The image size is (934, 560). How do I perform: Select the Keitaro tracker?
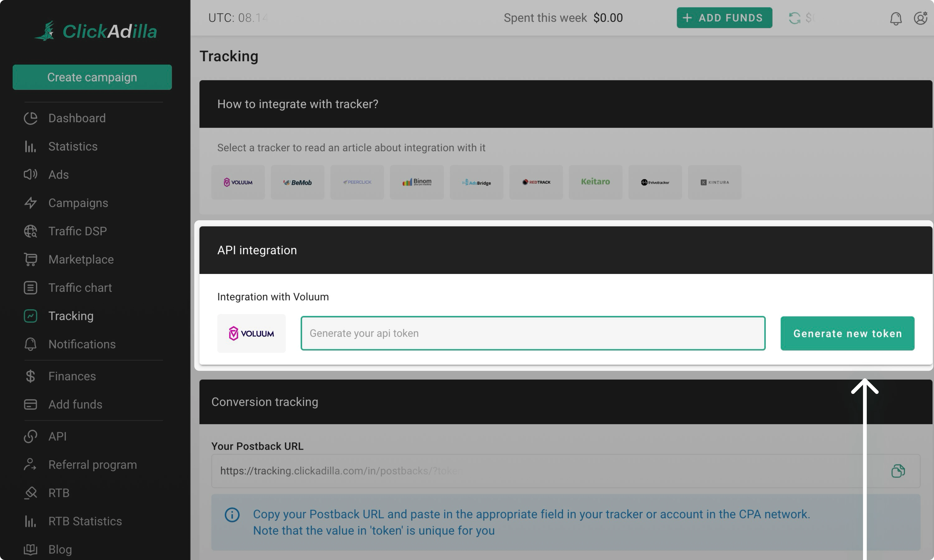(595, 182)
